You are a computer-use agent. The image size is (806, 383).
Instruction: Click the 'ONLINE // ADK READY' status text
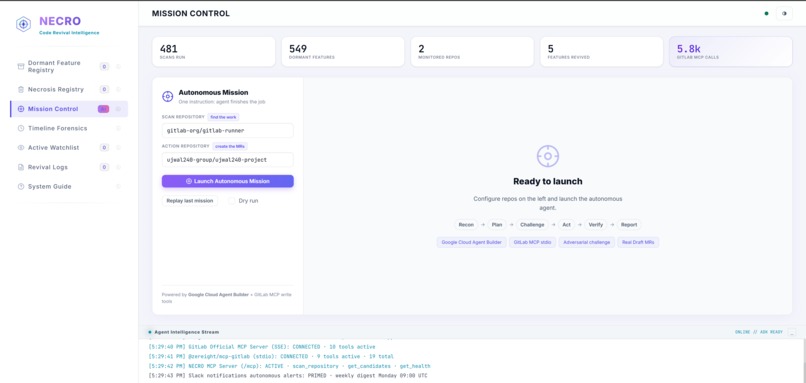pyautogui.click(x=759, y=333)
